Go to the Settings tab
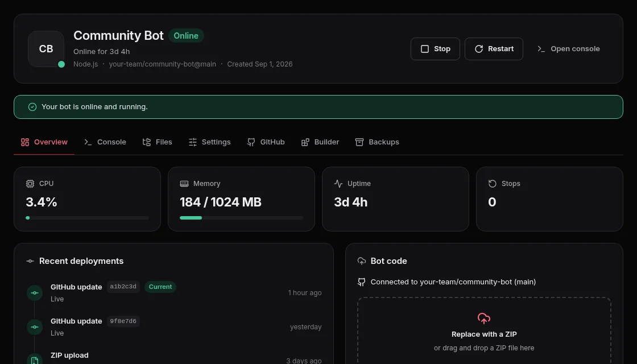The image size is (637, 364). [210, 142]
